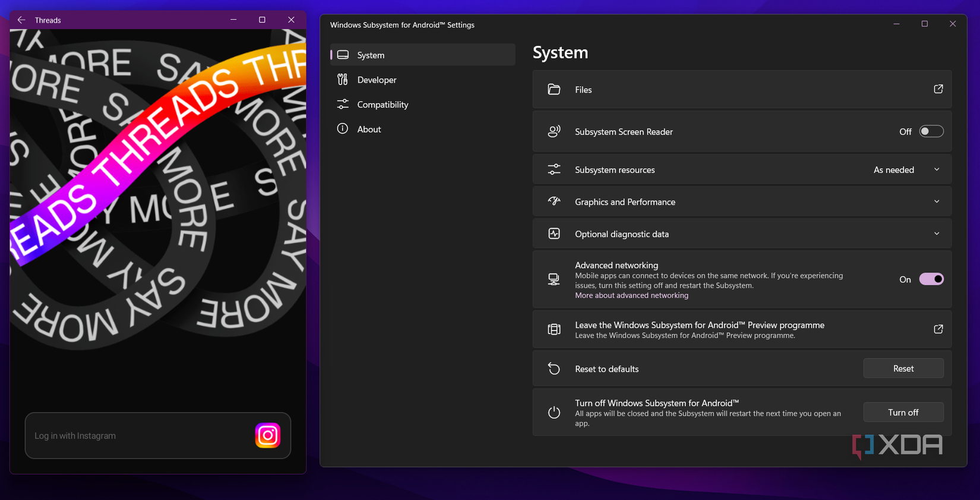
Task: Minimize the Android Settings window
Action: (897, 24)
